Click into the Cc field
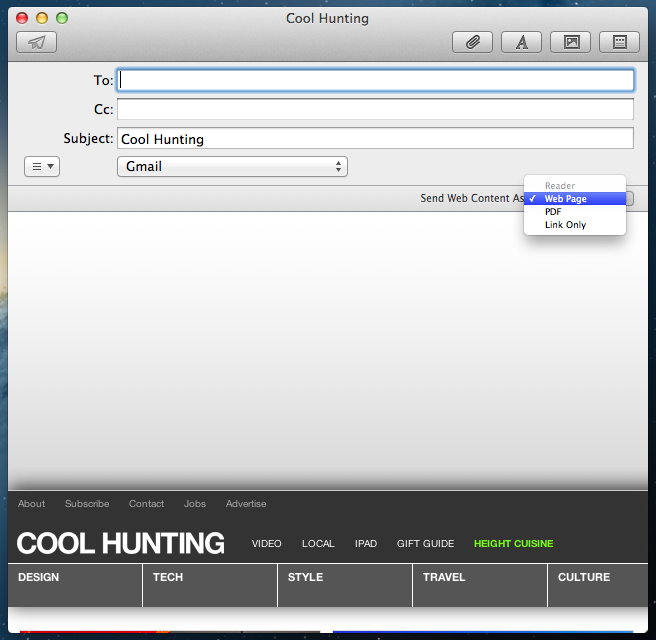 point(375,109)
